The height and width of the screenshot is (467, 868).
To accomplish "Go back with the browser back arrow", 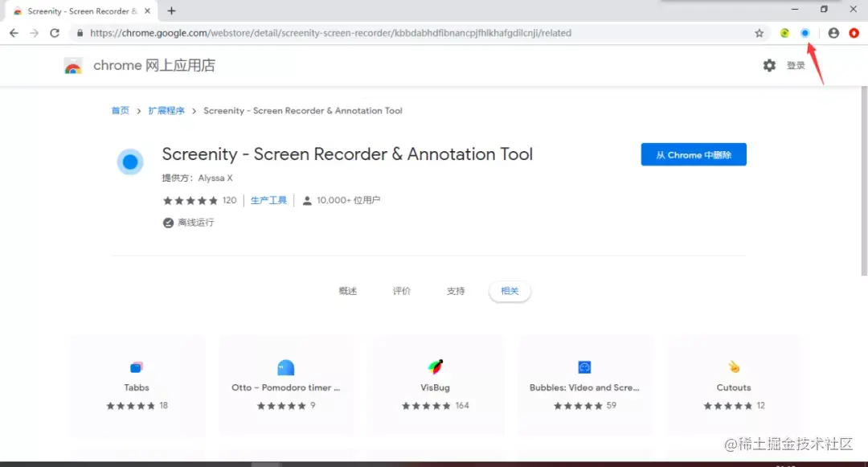I will pos(14,33).
